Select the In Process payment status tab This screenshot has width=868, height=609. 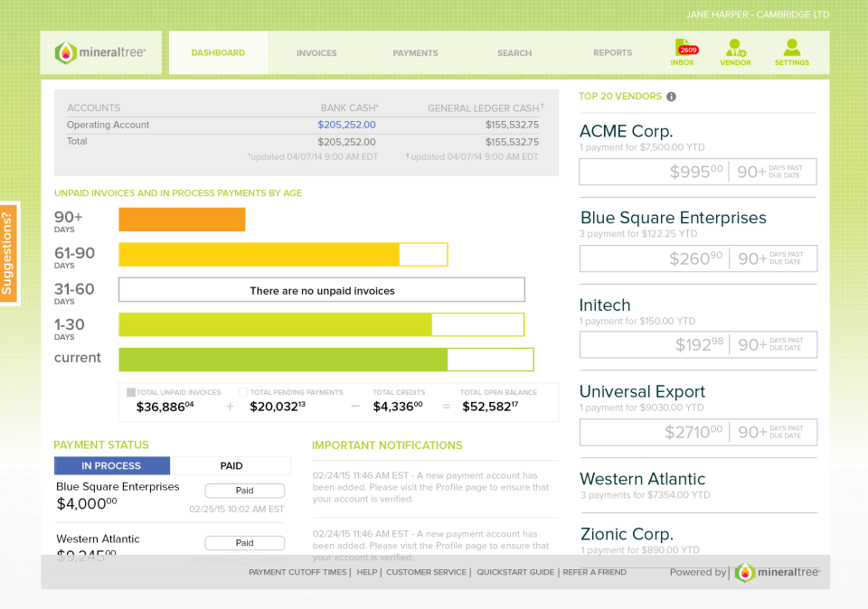[x=112, y=465]
